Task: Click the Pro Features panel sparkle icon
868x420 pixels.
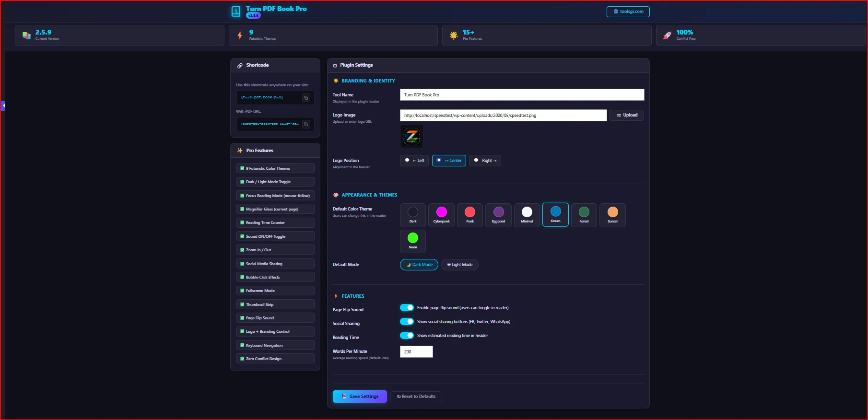Action: [240, 151]
